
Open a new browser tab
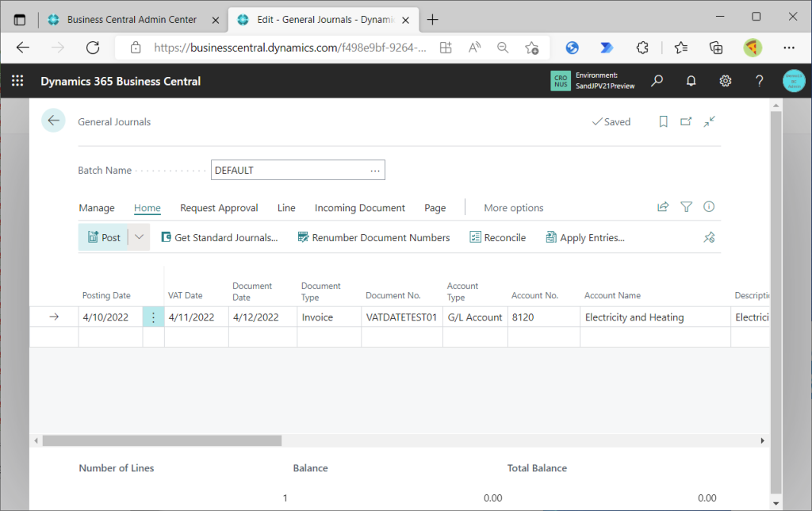432,20
